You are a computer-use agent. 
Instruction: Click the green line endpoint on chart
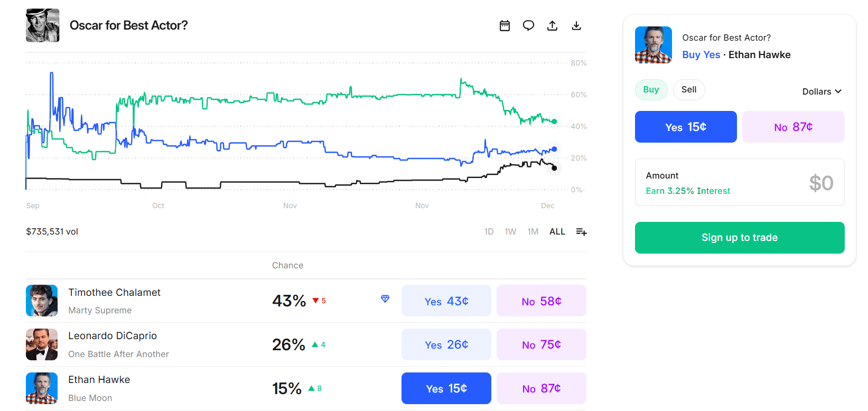554,122
